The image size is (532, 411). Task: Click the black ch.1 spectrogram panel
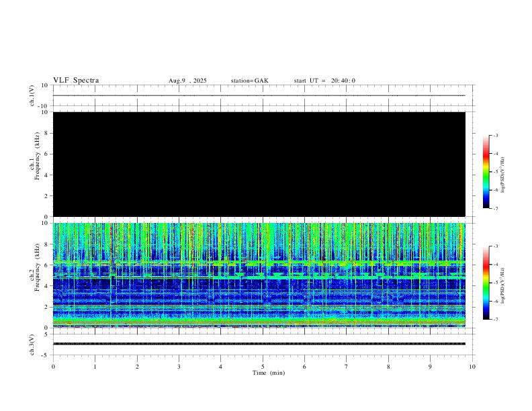(259, 164)
